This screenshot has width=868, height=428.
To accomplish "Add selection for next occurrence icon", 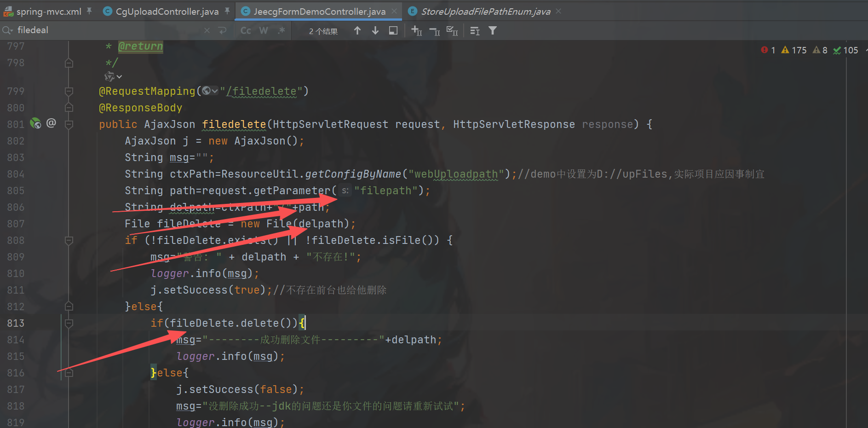I will click(x=416, y=30).
